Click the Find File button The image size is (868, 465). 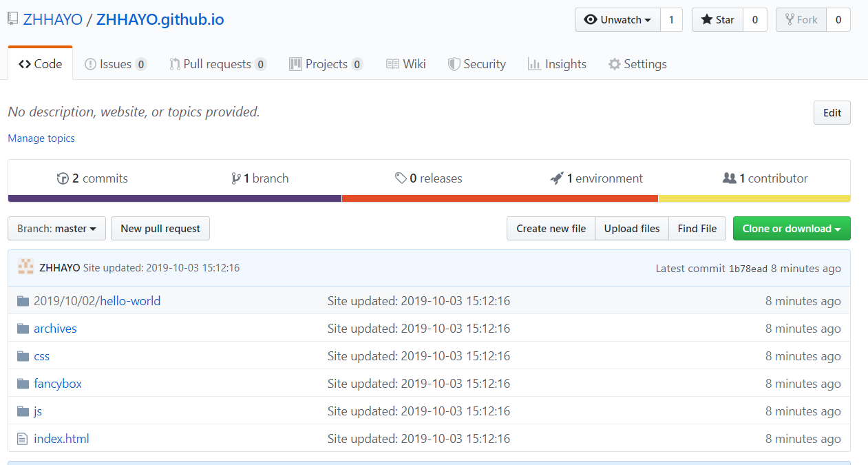697,229
